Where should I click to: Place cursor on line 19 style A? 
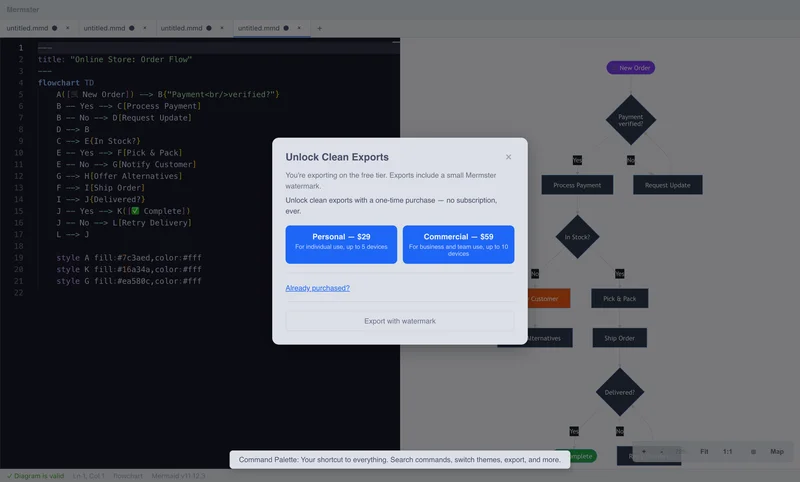(x=129, y=258)
